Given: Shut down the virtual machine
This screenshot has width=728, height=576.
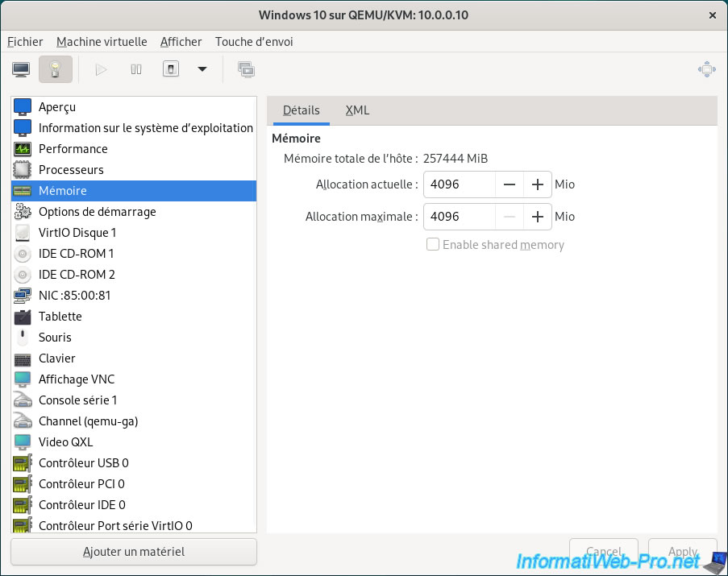Looking at the screenshot, I should click(171, 69).
